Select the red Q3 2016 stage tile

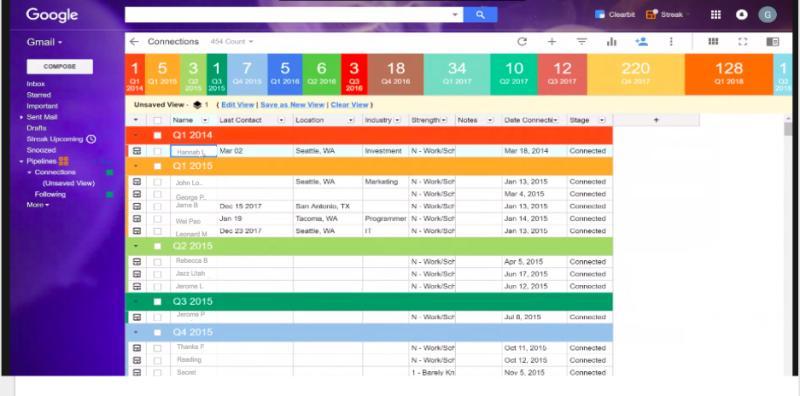point(354,75)
